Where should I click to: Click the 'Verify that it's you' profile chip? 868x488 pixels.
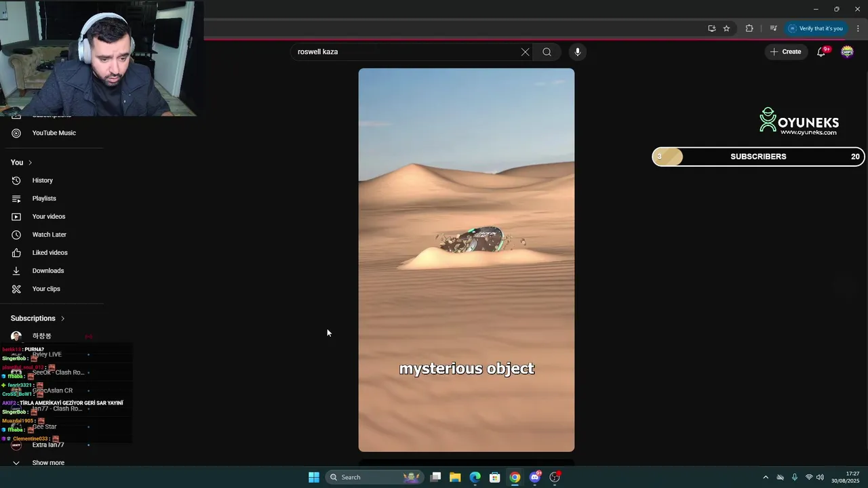tap(816, 28)
